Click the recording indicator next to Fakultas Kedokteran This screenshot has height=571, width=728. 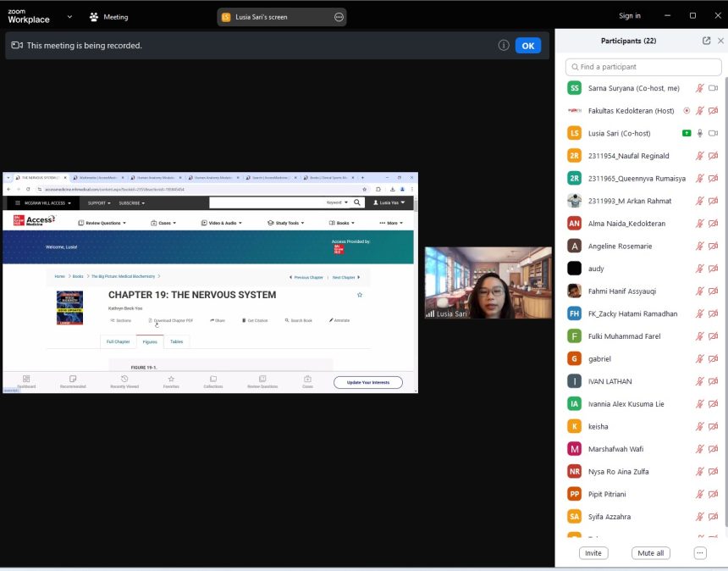click(687, 111)
